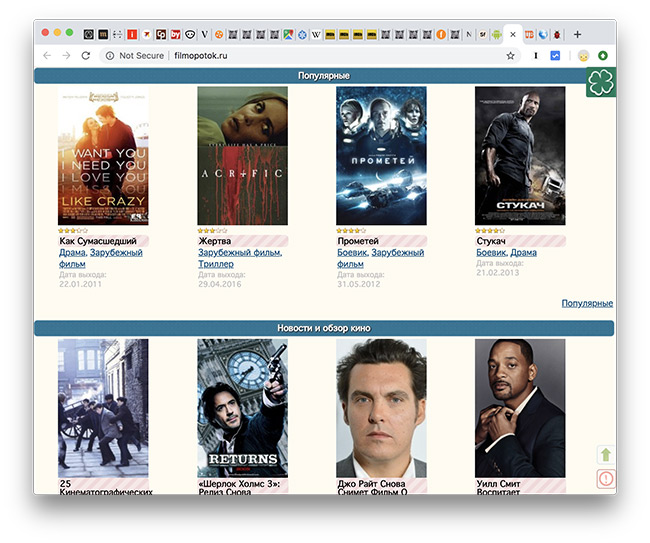Click the green clover icon
650x543 pixels.
tap(601, 82)
